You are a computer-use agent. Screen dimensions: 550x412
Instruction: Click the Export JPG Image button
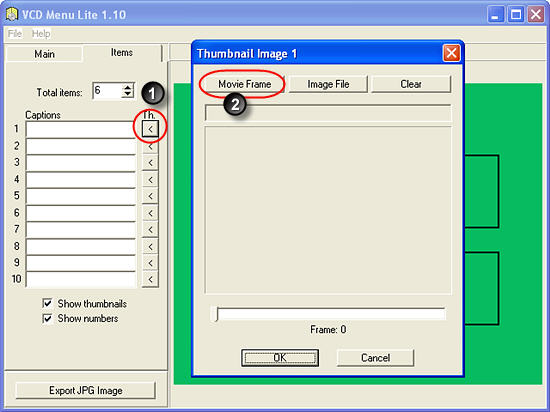(86, 391)
